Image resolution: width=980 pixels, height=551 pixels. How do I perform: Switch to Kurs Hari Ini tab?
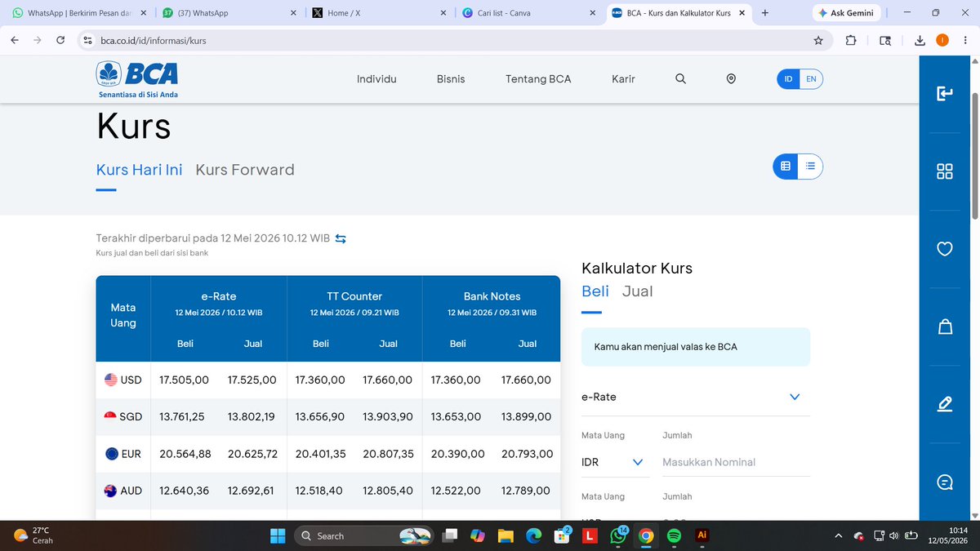[x=140, y=170]
